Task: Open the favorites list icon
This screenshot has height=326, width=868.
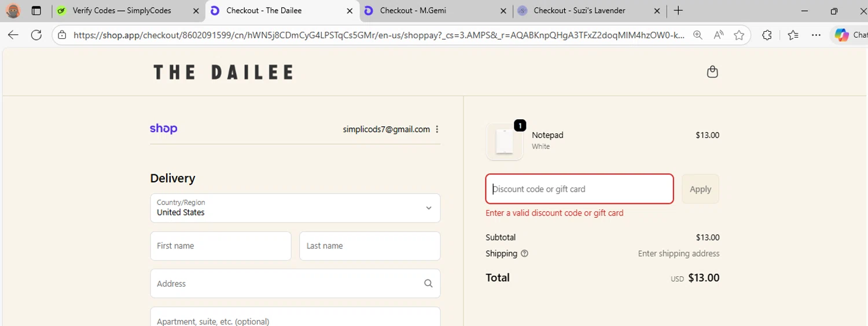Action: [x=793, y=35]
